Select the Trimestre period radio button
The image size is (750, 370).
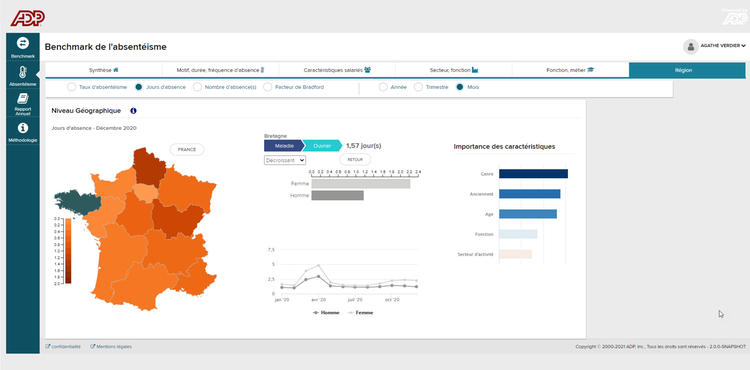pos(418,87)
